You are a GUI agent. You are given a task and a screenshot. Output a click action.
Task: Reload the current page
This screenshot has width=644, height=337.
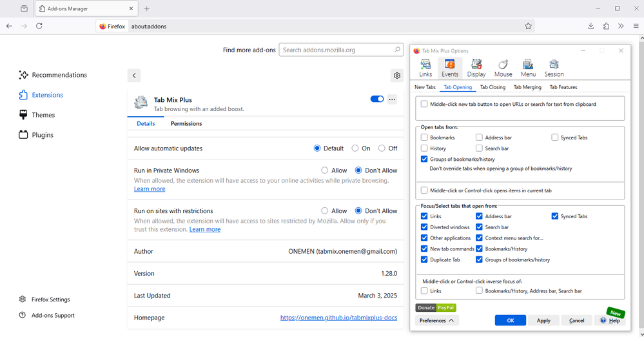[x=39, y=26]
